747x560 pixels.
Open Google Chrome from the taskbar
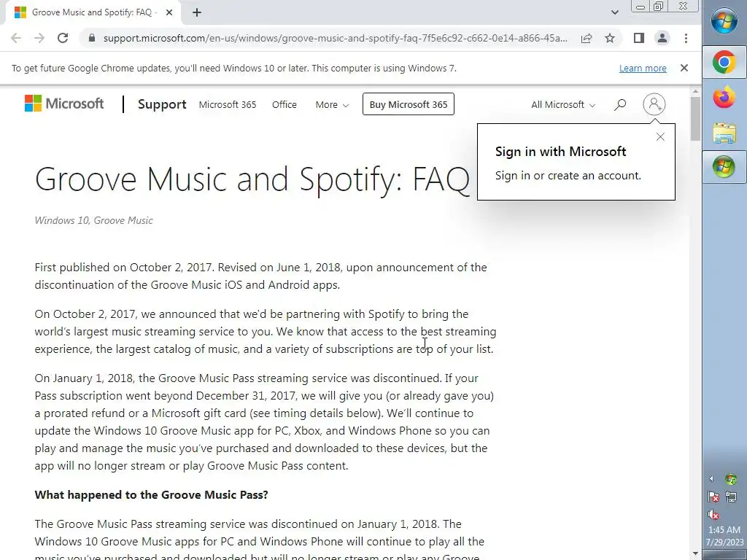[724, 63]
